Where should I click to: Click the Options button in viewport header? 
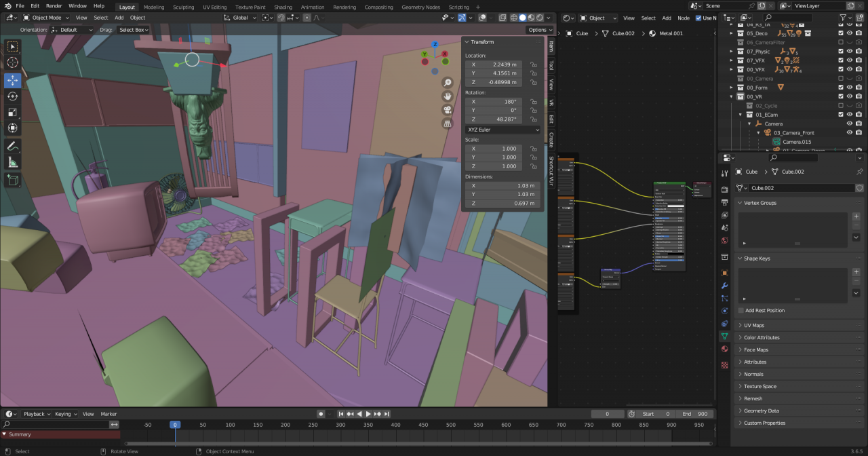coord(539,30)
